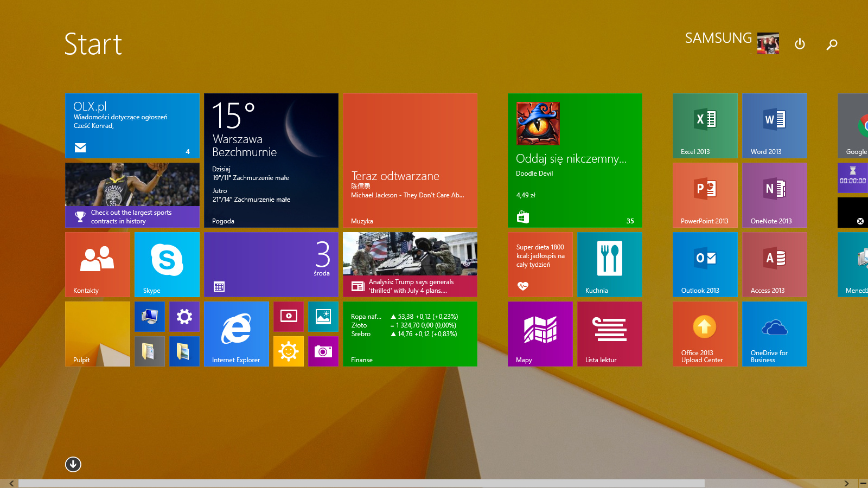Open Office 2013 Upload Center
The image size is (868, 488).
click(x=705, y=334)
